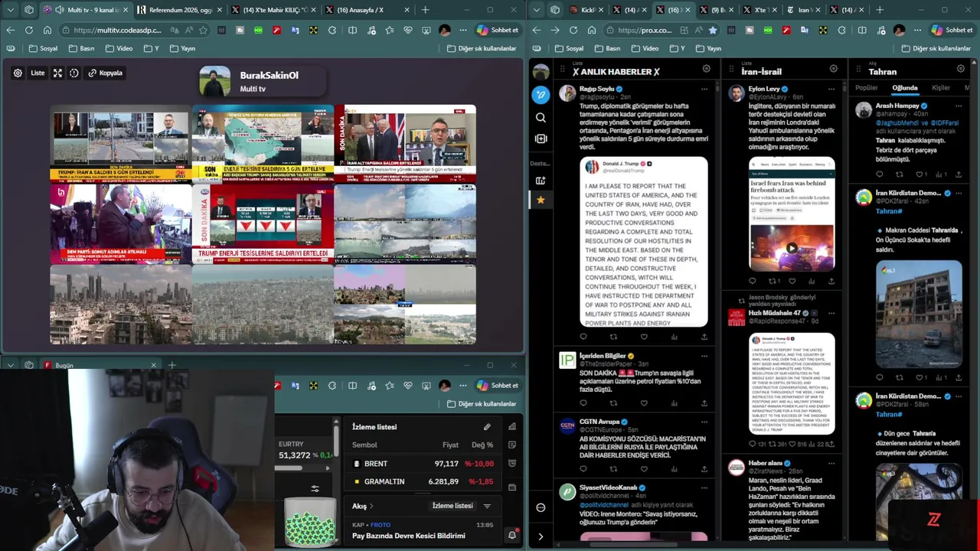Click the yellow star icon in X Pro sidebar
980x551 pixels.
541,200
